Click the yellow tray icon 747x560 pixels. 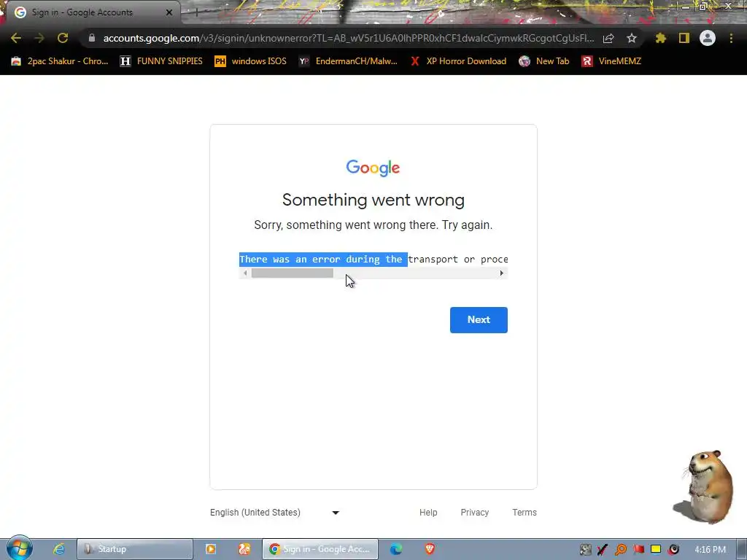[656, 550]
